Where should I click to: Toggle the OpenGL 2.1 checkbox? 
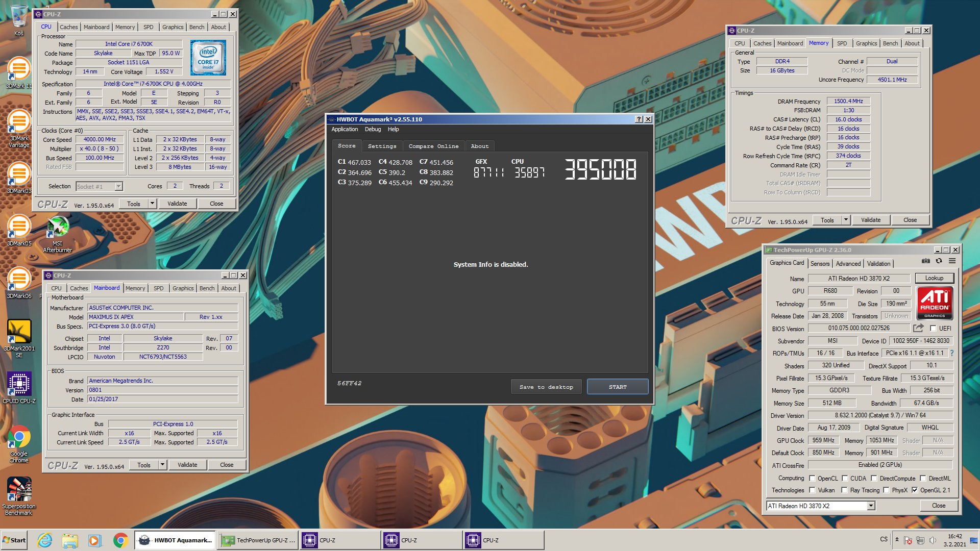pos(915,490)
